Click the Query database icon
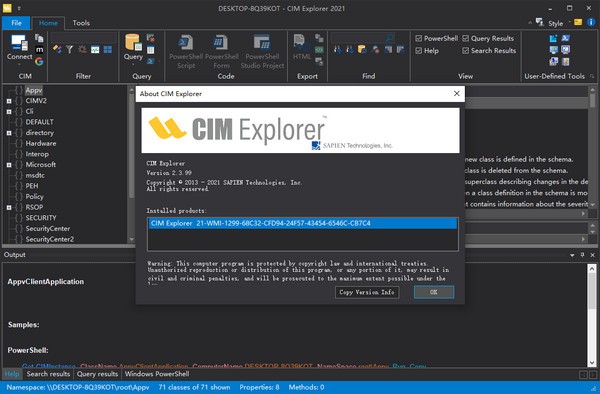Screen dimensions: 600x394 click(x=133, y=42)
